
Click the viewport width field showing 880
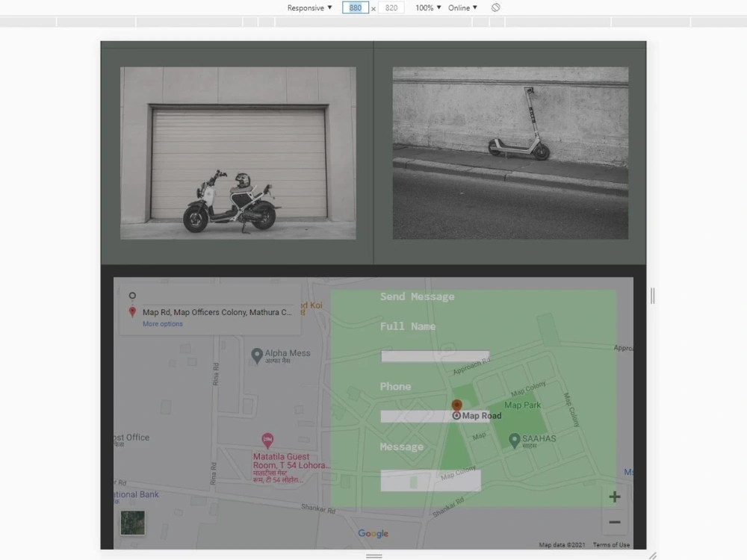(x=356, y=7)
